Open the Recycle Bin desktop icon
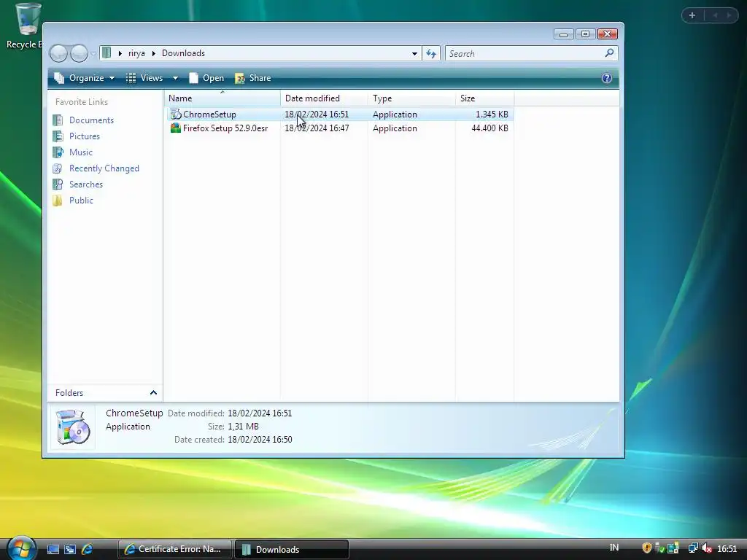Viewport: 747px width, 560px height. tap(27, 26)
